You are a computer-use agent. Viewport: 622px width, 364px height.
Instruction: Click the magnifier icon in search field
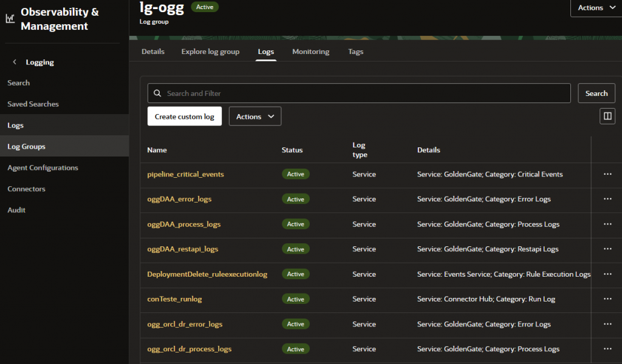coord(158,93)
